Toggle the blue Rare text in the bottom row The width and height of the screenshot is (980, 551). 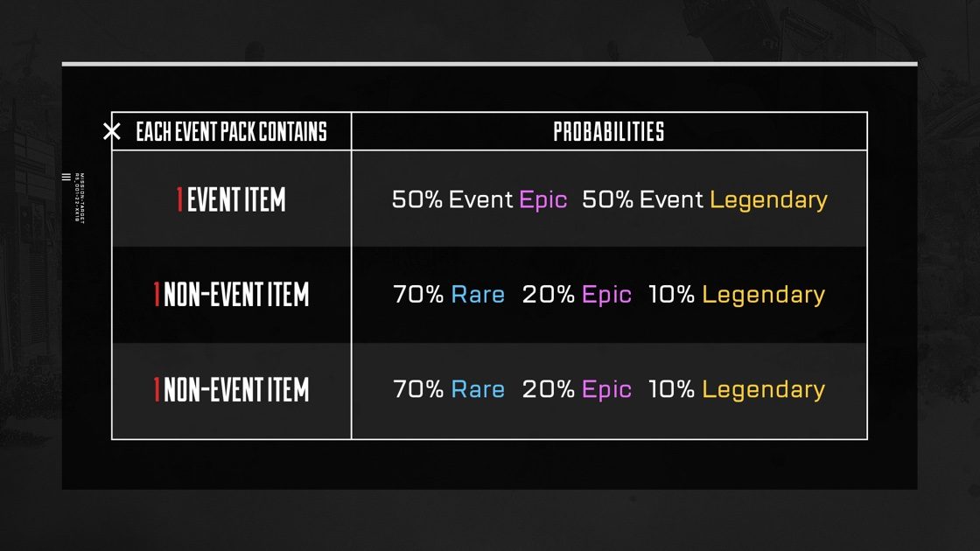[x=479, y=389]
